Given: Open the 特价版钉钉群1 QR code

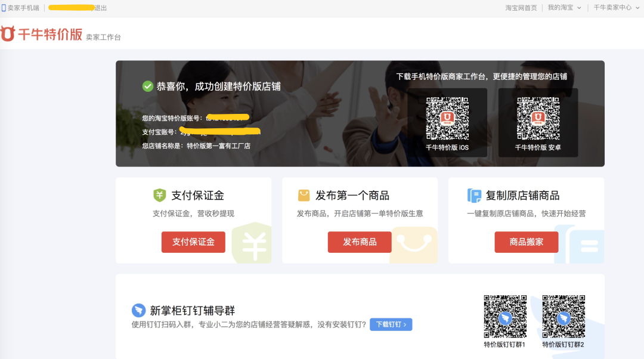Looking at the screenshot, I should [x=505, y=316].
